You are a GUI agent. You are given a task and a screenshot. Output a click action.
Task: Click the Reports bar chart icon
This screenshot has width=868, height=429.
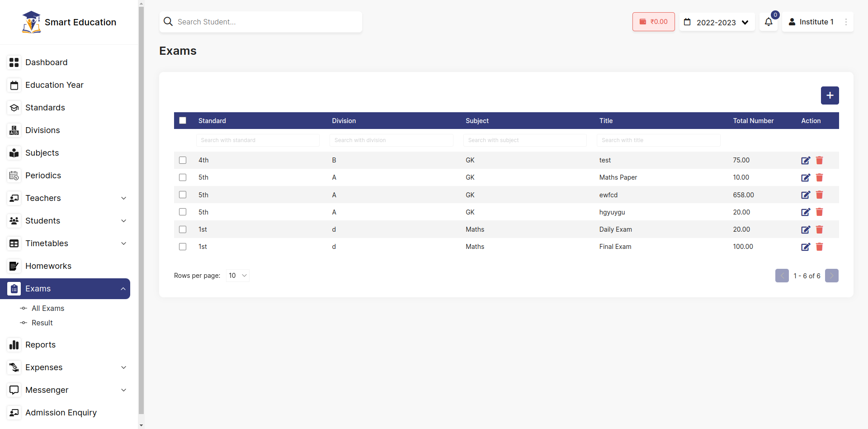14,345
